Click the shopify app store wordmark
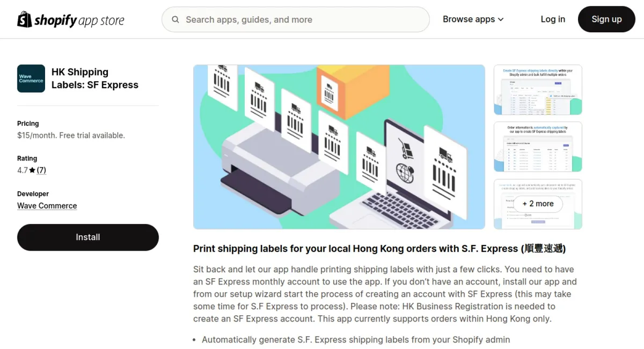 coord(79,20)
